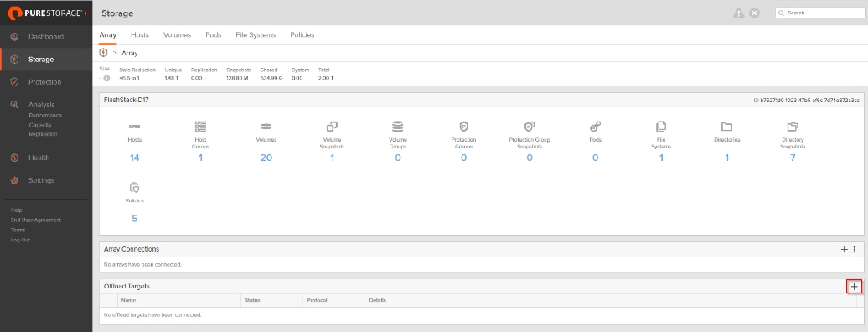The width and height of the screenshot is (868, 332).
Task: Click the Volume Snapshots icon
Action: coord(332,127)
